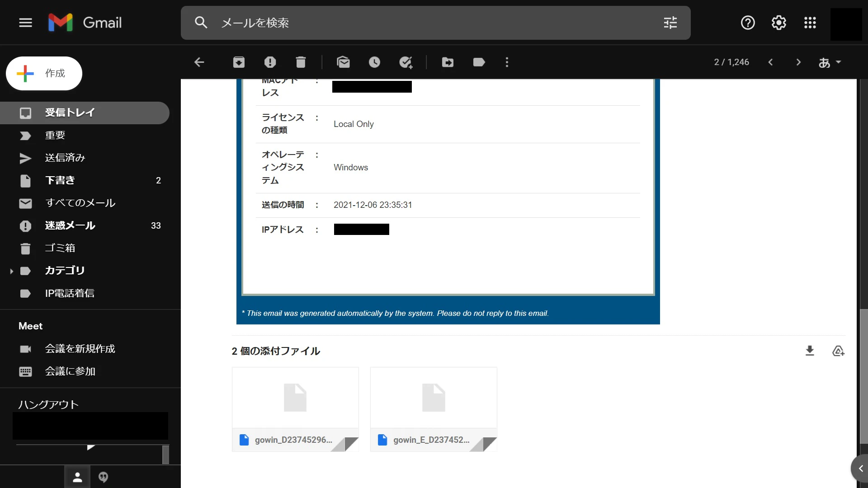Go back to inbox with arrow icon
The width and height of the screenshot is (868, 488).
click(x=199, y=62)
